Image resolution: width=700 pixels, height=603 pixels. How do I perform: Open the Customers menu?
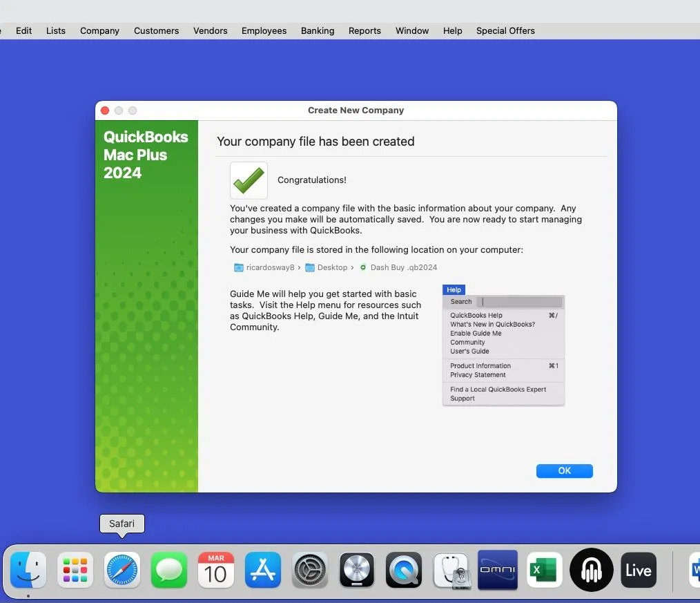[x=156, y=31]
